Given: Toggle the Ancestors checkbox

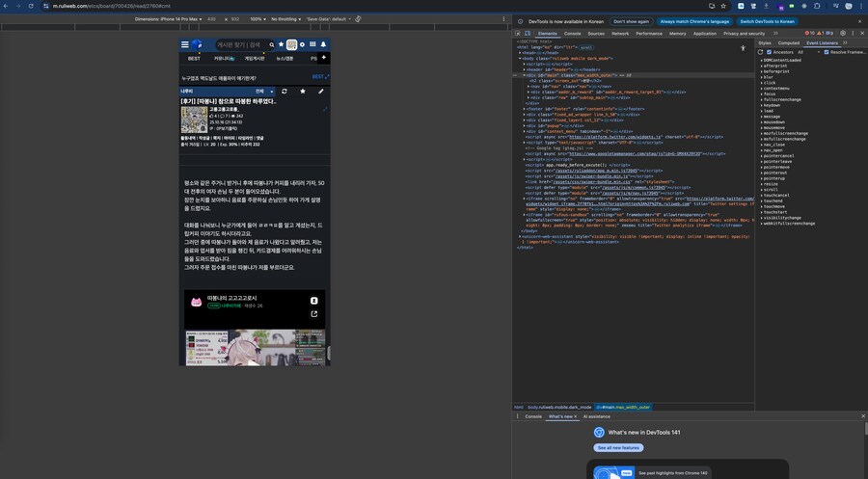Looking at the screenshot, I should [771, 52].
